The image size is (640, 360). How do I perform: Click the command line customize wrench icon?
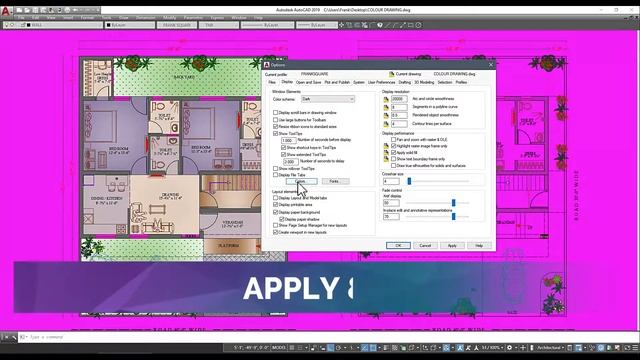coord(13,337)
